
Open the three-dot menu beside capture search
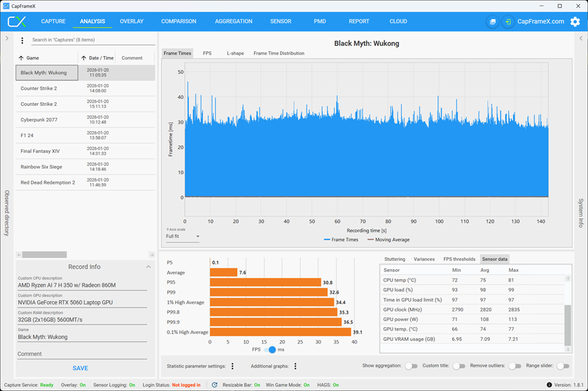click(x=22, y=40)
